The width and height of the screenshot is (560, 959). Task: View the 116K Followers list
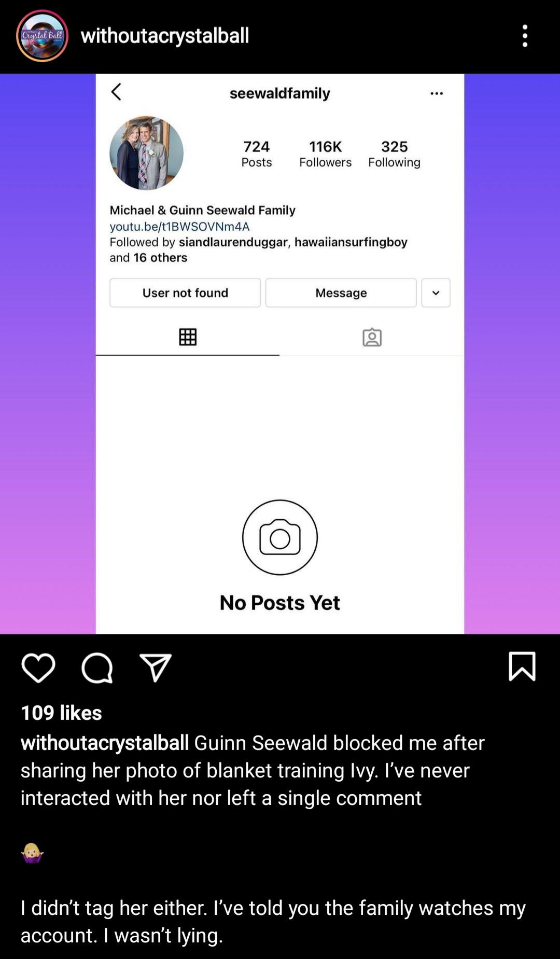[326, 154]
